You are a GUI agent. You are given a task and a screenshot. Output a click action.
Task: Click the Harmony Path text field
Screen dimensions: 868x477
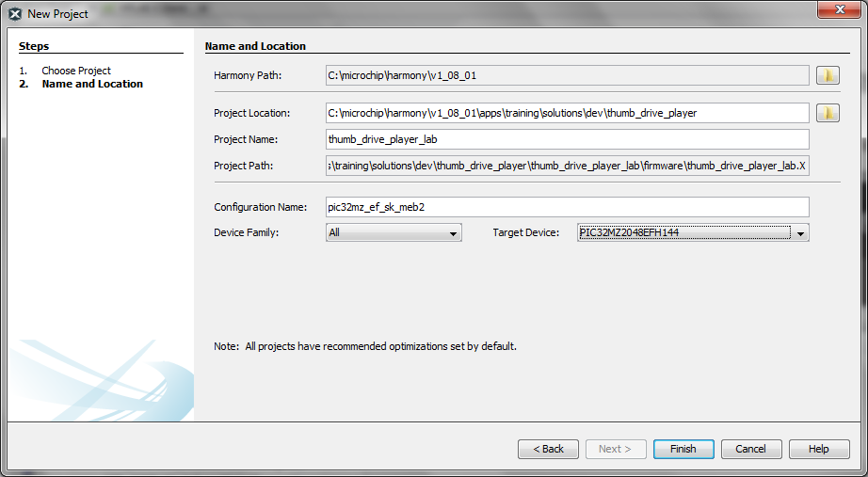point(567,75)
